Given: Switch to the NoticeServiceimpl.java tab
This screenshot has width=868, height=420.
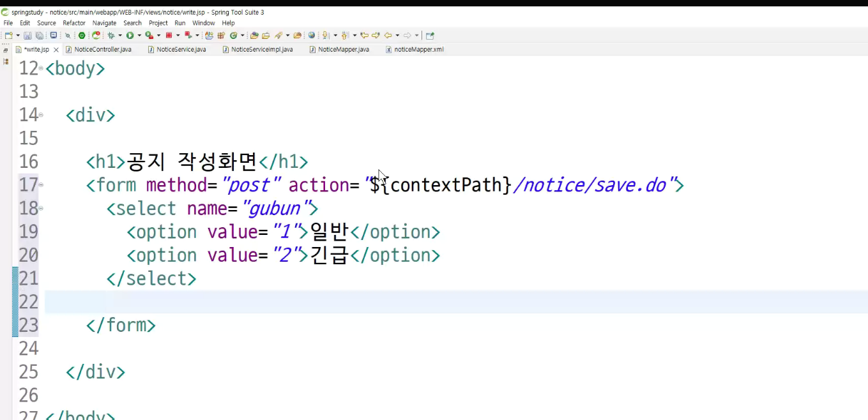Looking at the screenshot, I should pos(258,49).
